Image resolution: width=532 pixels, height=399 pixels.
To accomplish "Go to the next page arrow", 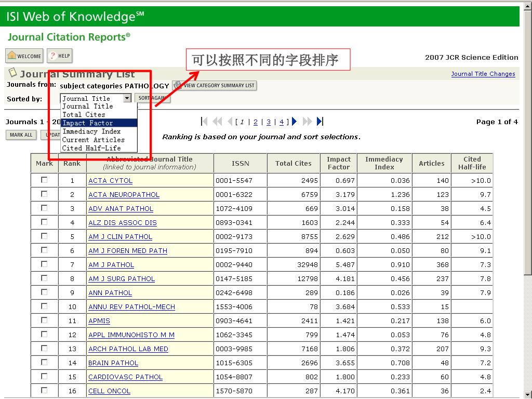I will (294, 121).
